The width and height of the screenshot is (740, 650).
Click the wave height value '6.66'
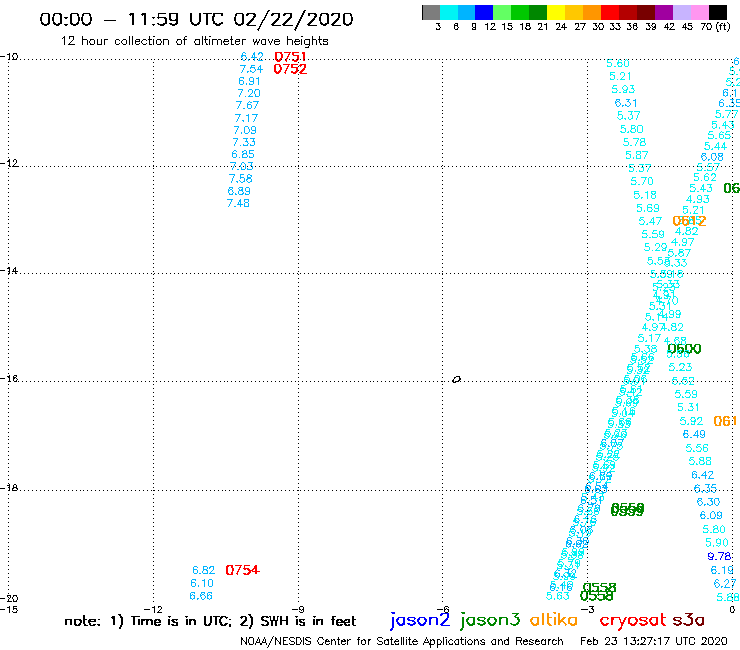point(201,596)
